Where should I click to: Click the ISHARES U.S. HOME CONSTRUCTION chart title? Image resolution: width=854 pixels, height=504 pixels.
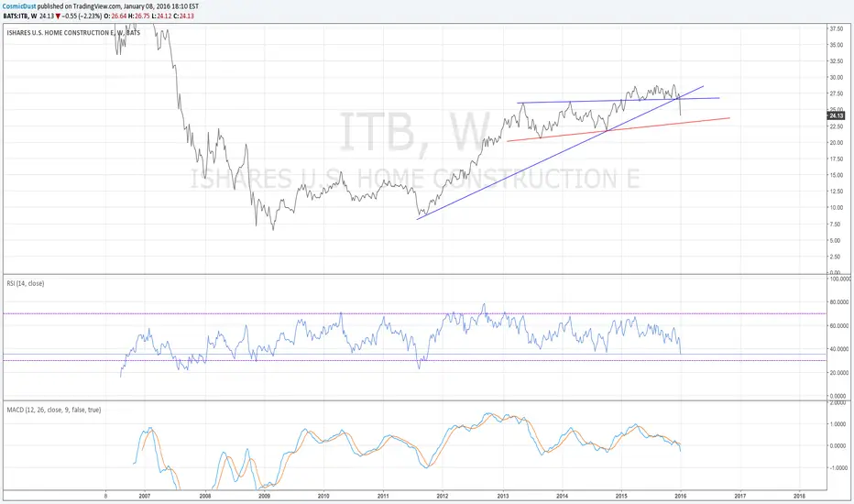(x=73, y=33)
